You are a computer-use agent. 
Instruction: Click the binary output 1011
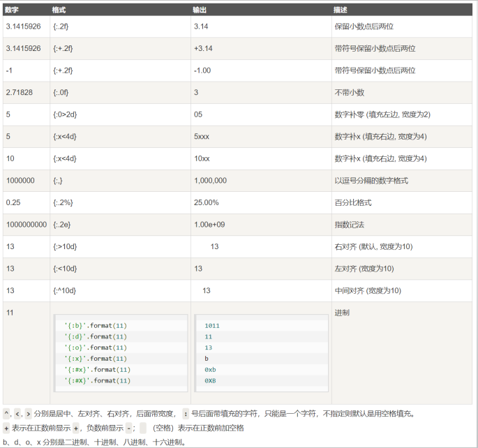pyautogui.click(x=212, y=326)
